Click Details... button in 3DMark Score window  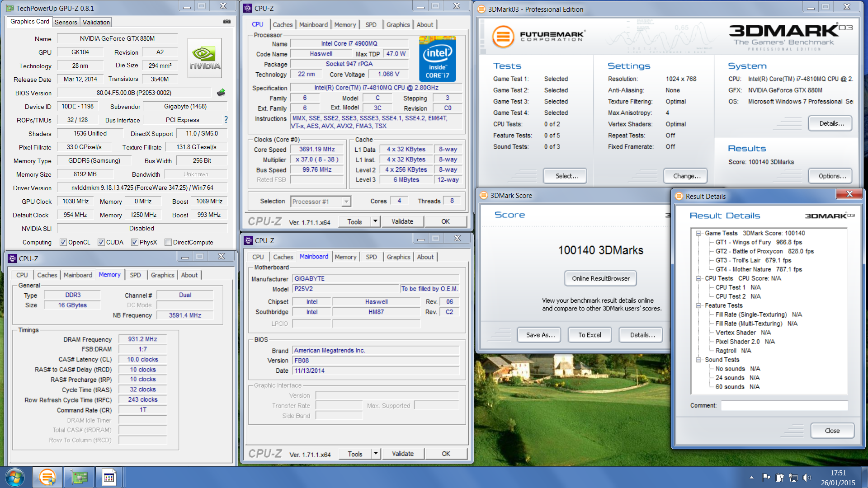[641, 335]
